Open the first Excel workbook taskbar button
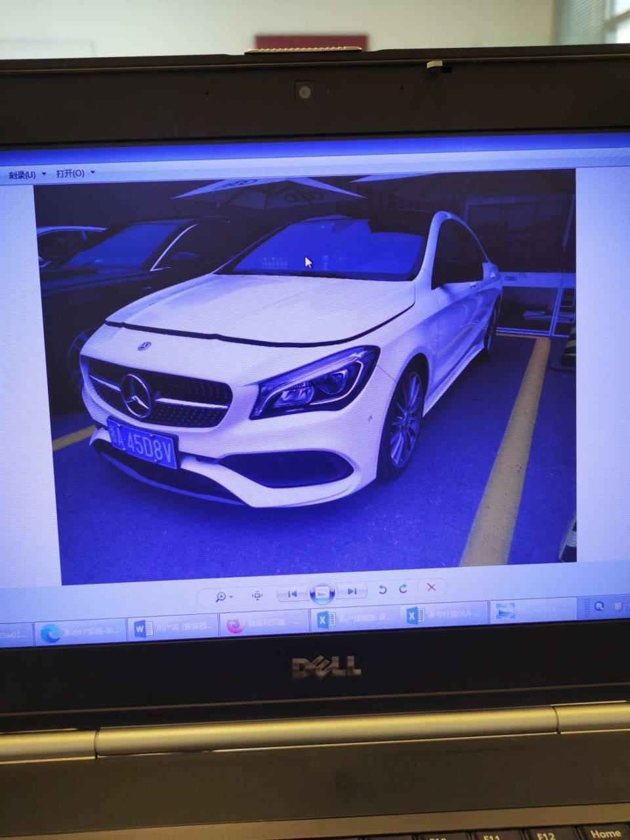Screen dimensions: 630x840 [x=354, y=619]
